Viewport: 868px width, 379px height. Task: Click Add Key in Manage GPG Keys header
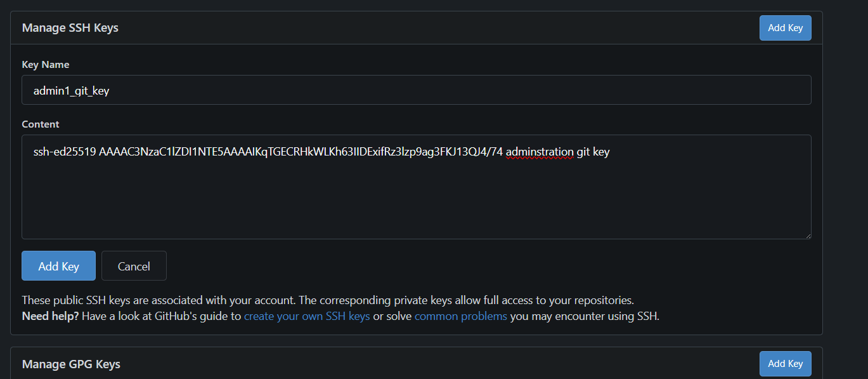tap(785, 364)
